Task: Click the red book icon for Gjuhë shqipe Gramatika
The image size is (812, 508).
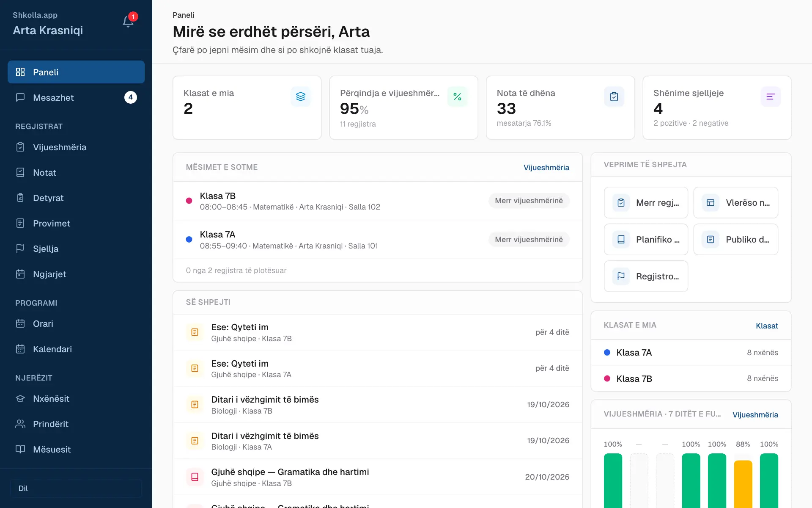Action: tap(195, 477)
